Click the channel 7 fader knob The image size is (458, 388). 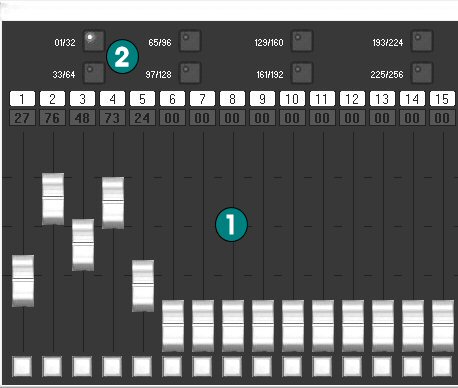[x=203, y=326]
